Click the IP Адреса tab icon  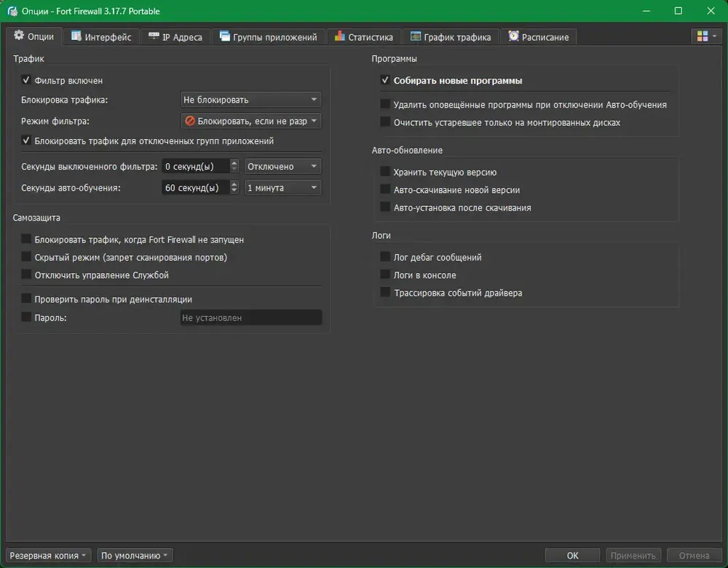154,36
